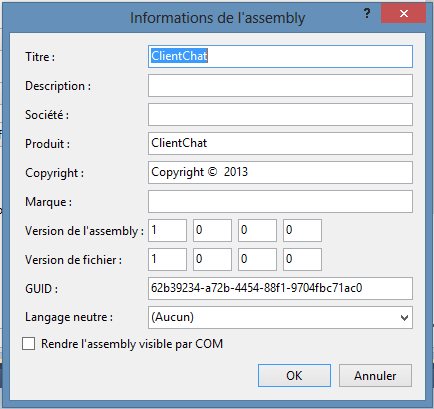Click the third box of Version de l'assembly
This screenshot has height=409, width=434.
click(257, 230)
